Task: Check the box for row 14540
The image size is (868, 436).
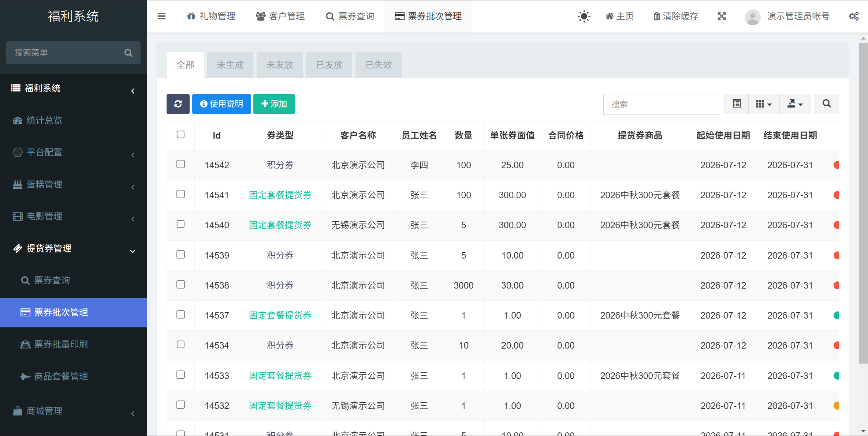Action: (180, 224)
